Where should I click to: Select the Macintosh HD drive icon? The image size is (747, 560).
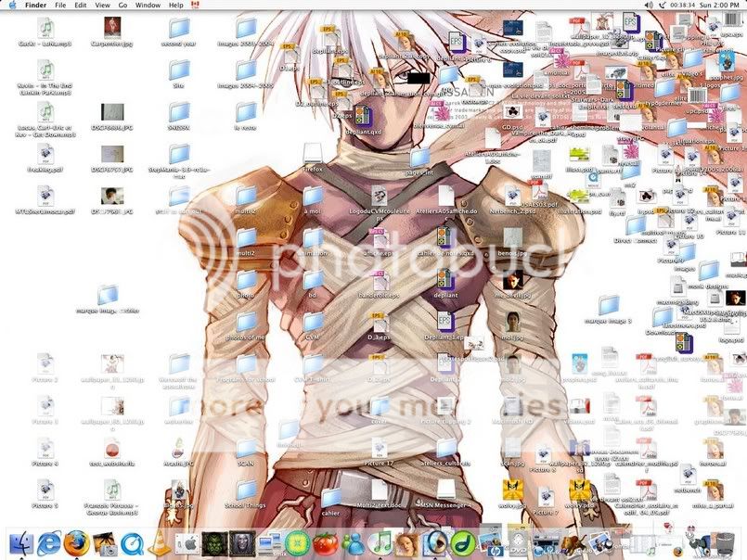512,406
